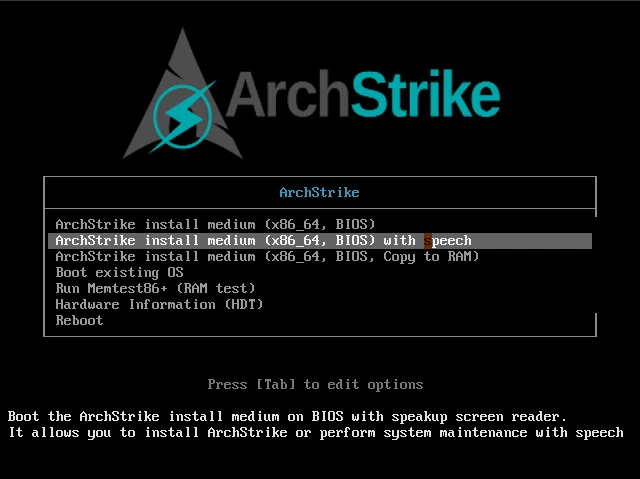The height and width of the screenshot is (479, 640).
Task: Open Hardware Information (HDT)
Action: click(160, 304)
